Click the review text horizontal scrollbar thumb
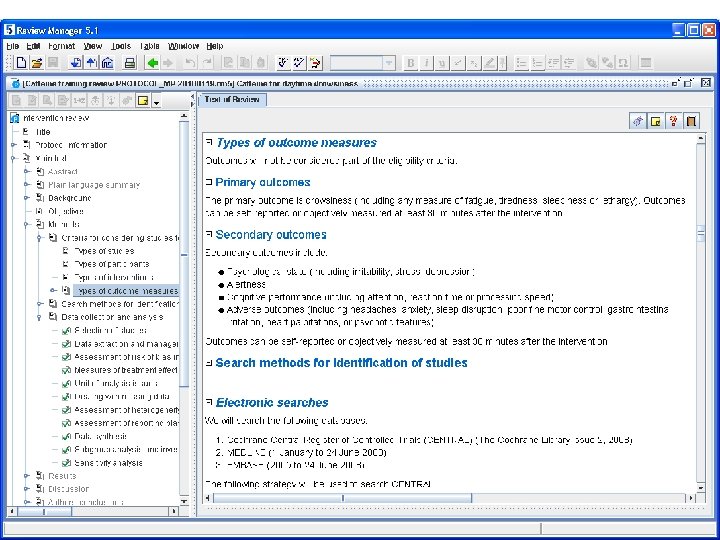 coord(343,498)
